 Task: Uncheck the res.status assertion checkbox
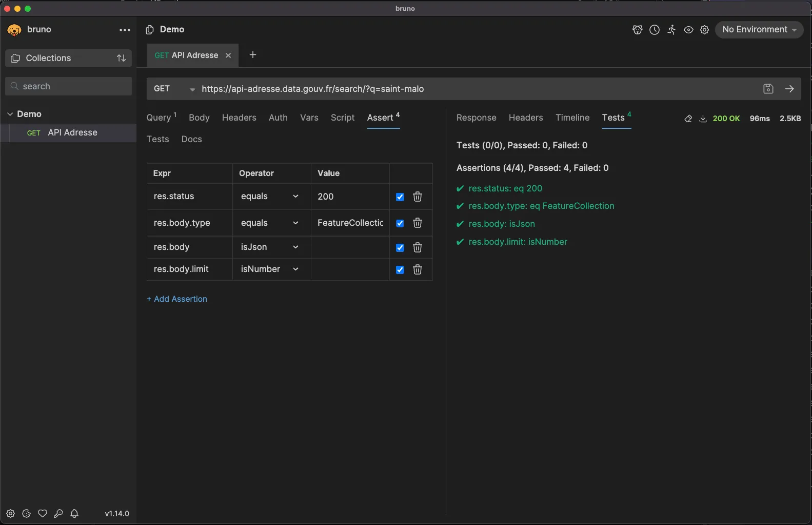click(400, 197)
